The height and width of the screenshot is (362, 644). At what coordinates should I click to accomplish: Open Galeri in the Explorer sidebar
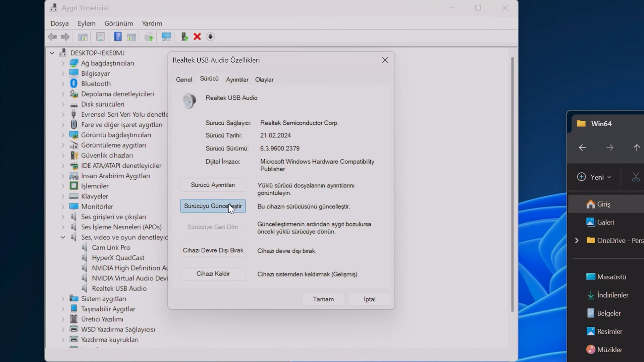pos(606,222)
